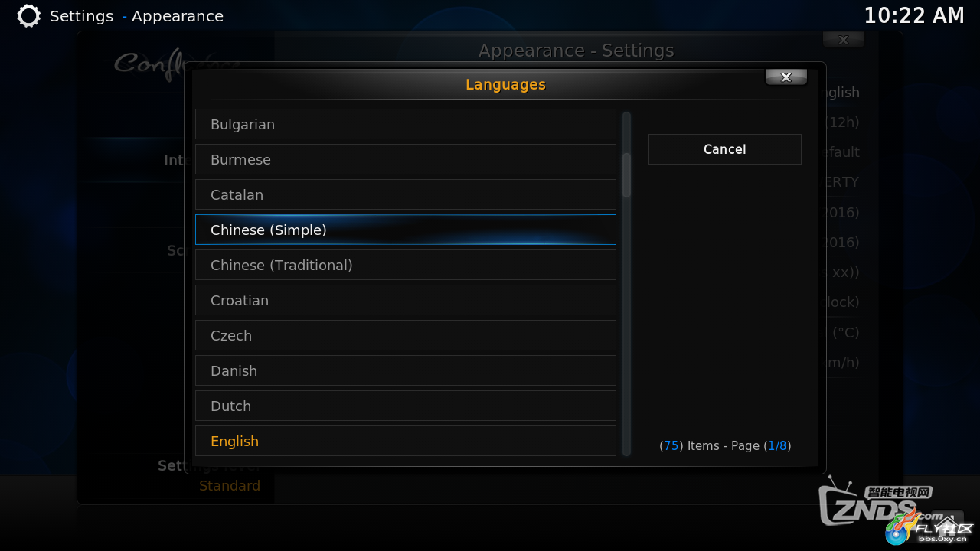Choose Burmese language entry

coord(406,159)
